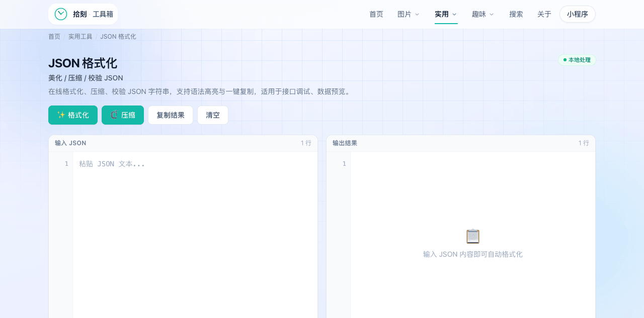Click the 美化 / 压缩 / 校验 JSON subtitle

86,78
